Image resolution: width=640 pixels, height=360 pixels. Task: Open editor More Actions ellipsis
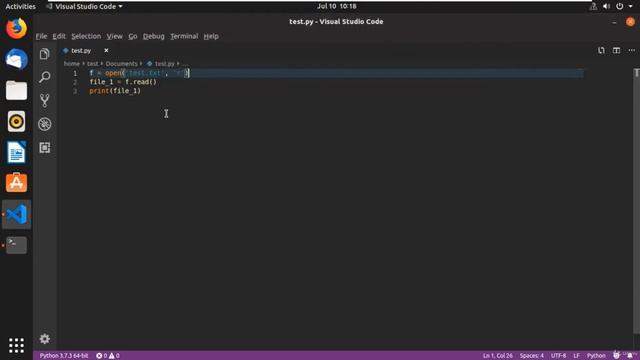(631, 50)
